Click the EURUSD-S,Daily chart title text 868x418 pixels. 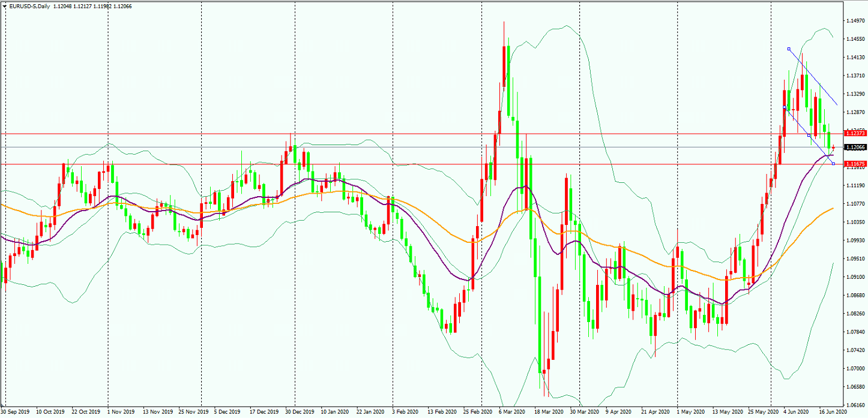coord(30,6)
